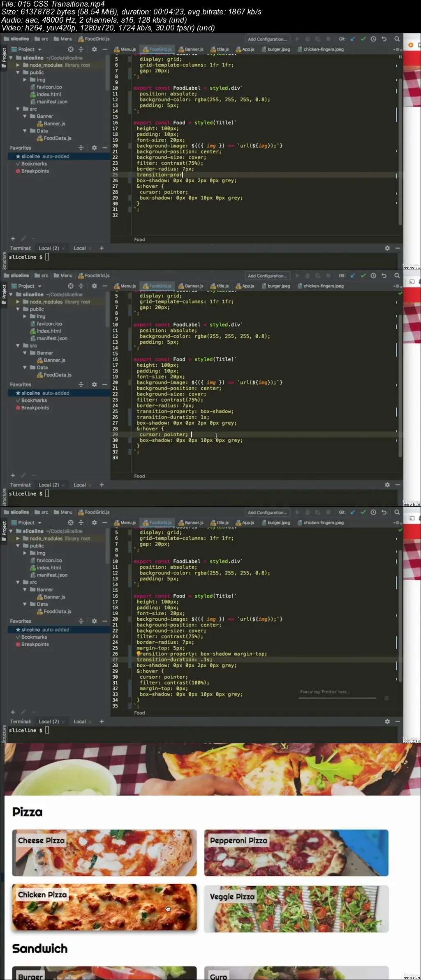
Task: Click Project panel gear icon in top frame
Action: [94, 49]
